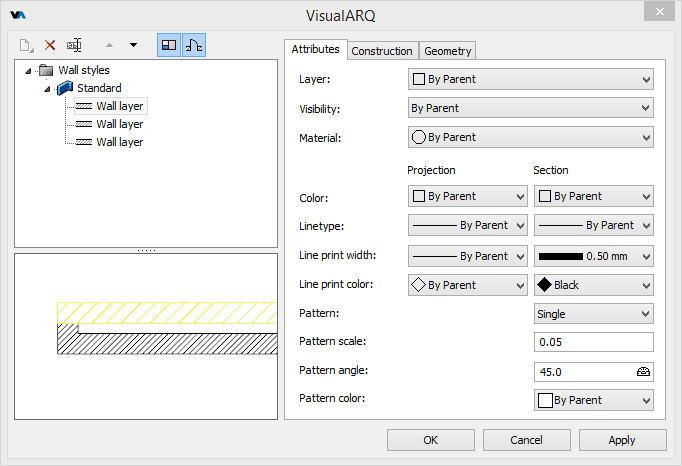Collapse the Standard style tree node
The image size is (682, 466).
(47, 89)
